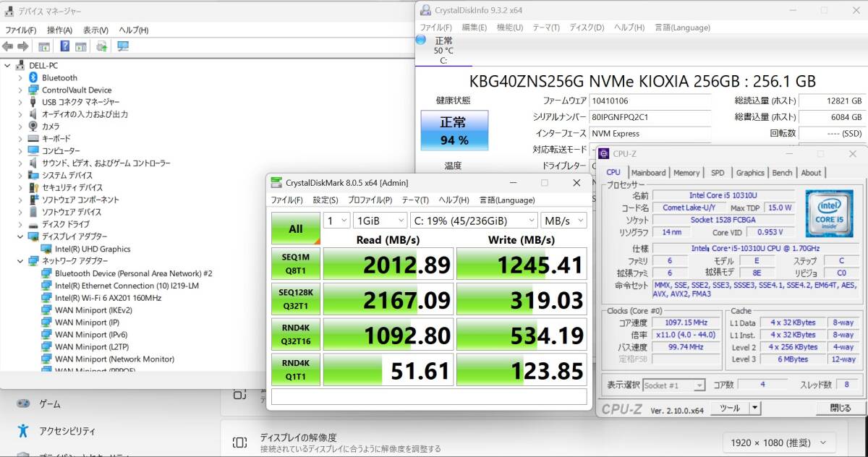Select the disk drives (ディスク ドライブ) icon

(x=33, y=224)
